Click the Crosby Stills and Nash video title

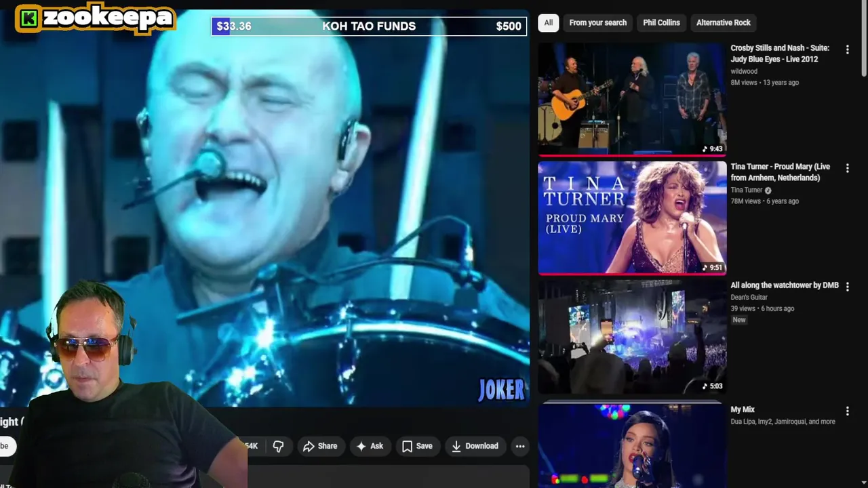pos(780,54)
